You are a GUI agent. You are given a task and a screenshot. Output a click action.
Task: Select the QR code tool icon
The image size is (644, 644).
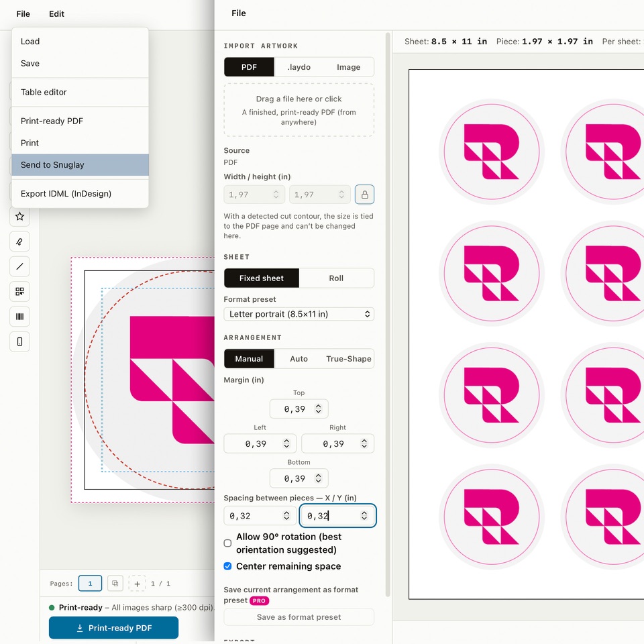tap(19, 292)
